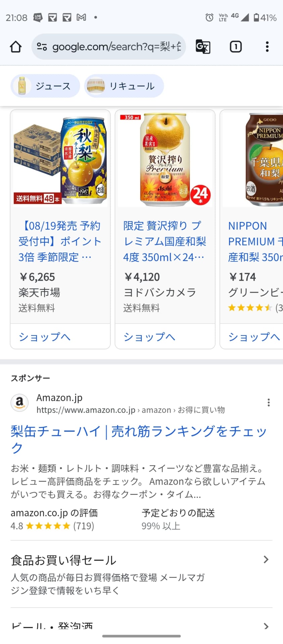Viewport: 283px width, 644px height.
Task: Open ショップへ for the 楽天市場 product
Action: 45,337
